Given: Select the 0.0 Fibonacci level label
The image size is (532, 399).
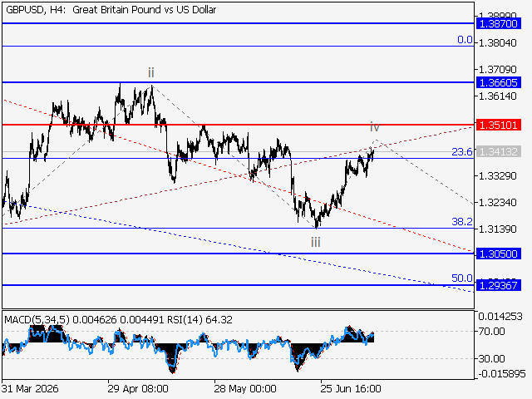Looking at the screenshot, I should tap(465, 40).
